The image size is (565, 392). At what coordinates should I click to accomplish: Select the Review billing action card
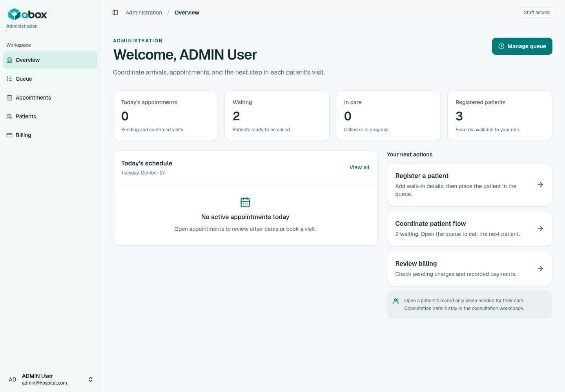[x=470, y=269]
